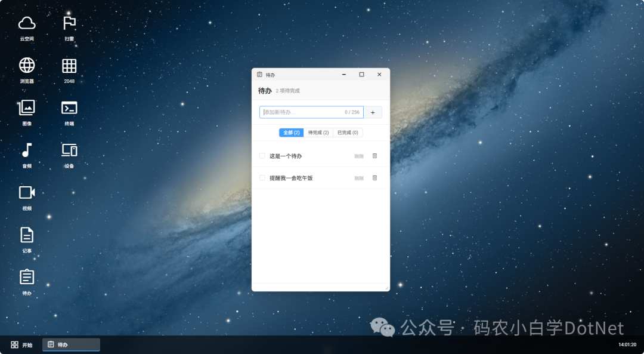Check off the 提醒我一会吃午饭 task
Image resolution: width=644 pixels, height=354 pixels.
[x=262, y=178]
